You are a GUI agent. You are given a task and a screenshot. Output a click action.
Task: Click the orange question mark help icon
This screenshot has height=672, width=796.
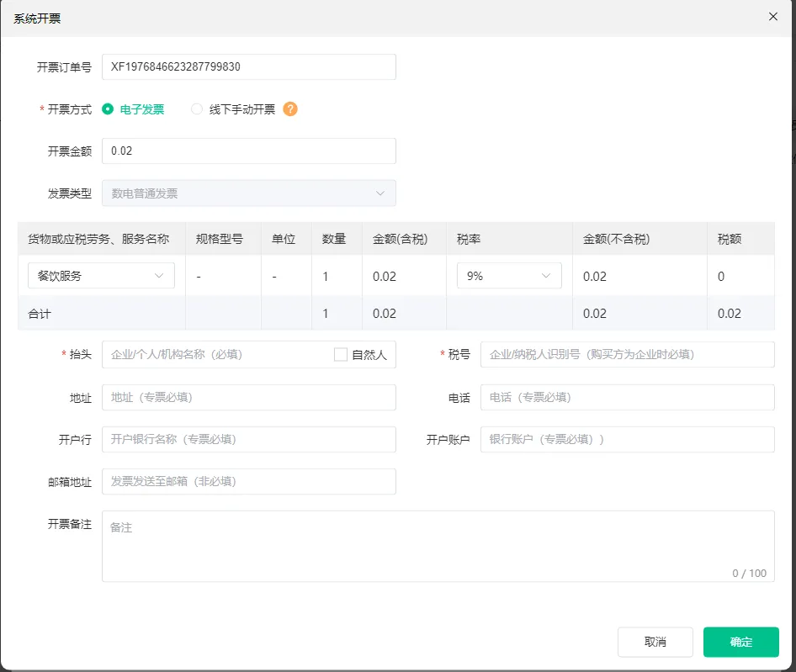290,109
